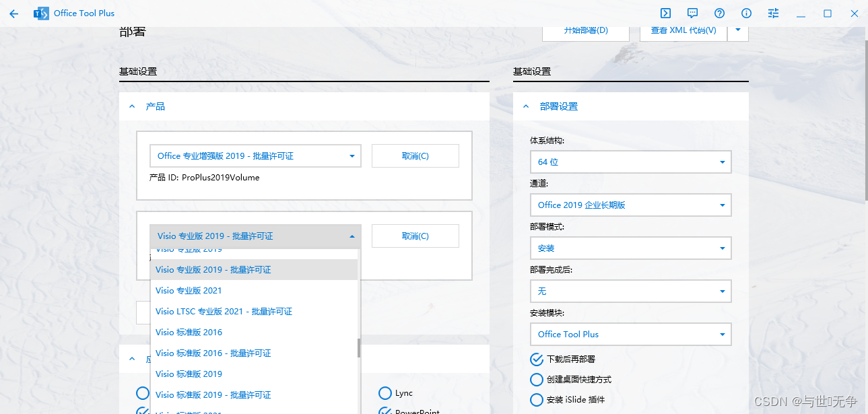Screen dimensions: 868x414
Task: Click the 体系结构 label
Action: pos(547,141)
